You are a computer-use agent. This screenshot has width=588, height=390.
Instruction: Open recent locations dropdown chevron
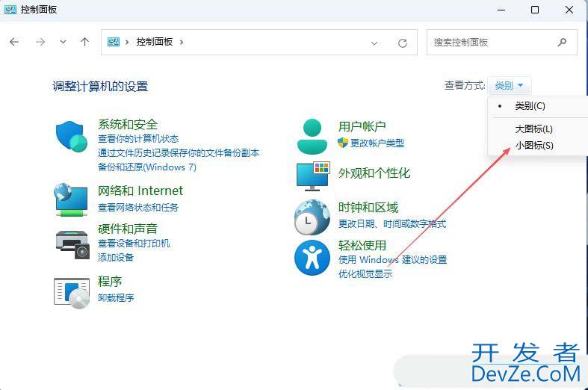pos(63,42)
